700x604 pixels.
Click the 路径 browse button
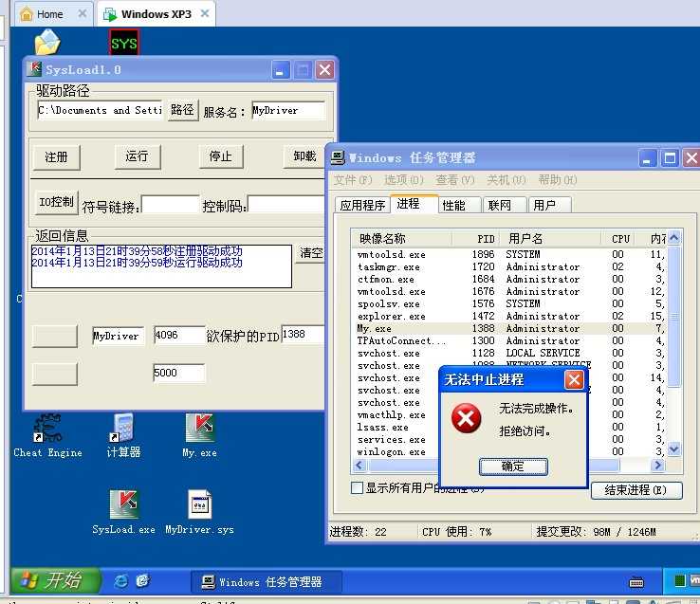pyautogui.click(x=182, y=110)
